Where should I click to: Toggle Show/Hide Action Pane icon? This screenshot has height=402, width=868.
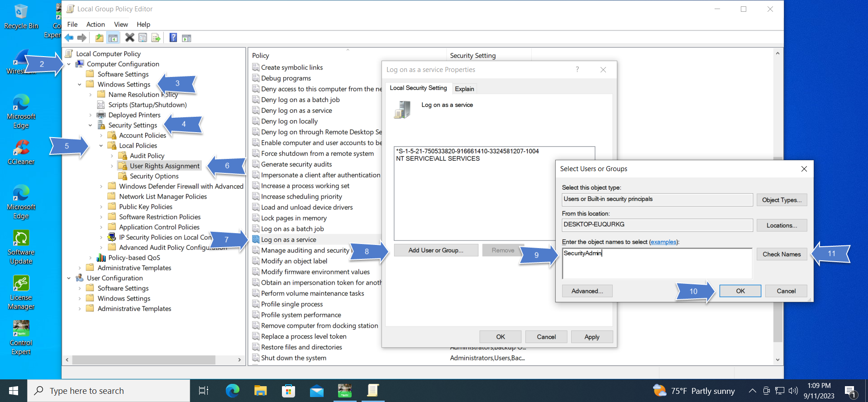pyautogui.click(x=186, y=38)
